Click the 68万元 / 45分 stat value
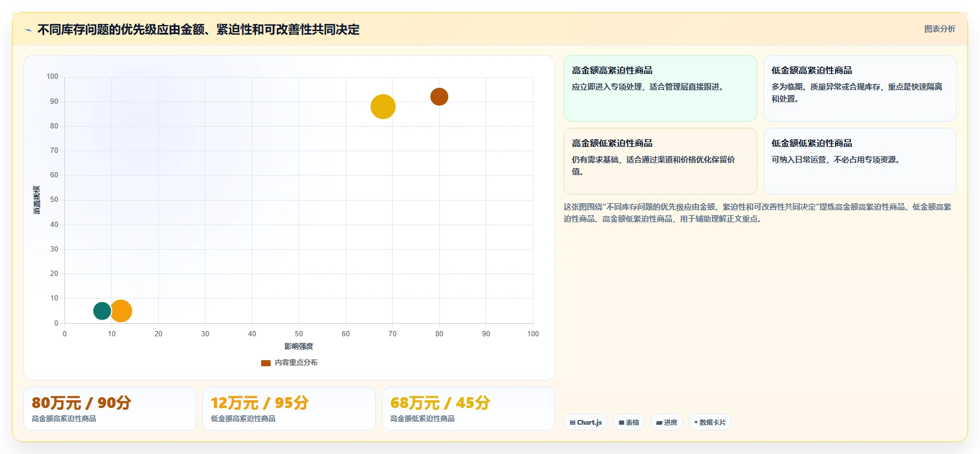 [440, 403]
